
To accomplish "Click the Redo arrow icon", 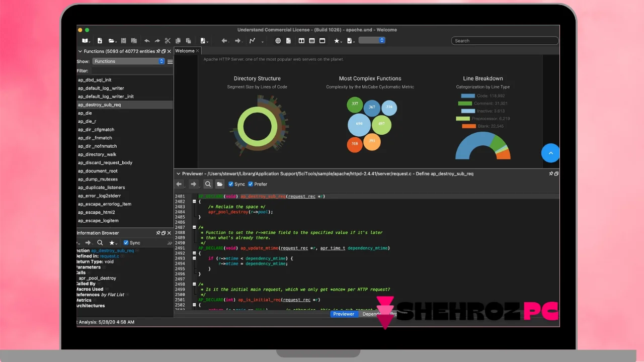I will pos(157,41).
